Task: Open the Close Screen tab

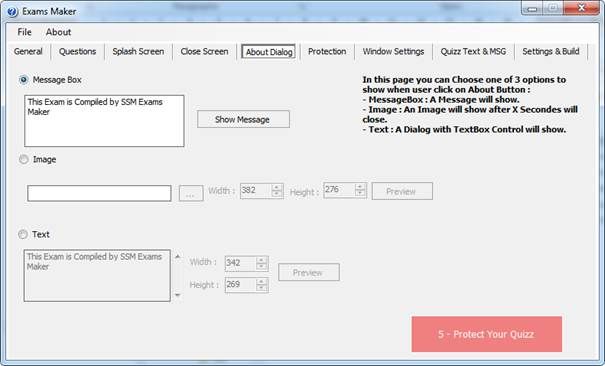Action: 204,51
